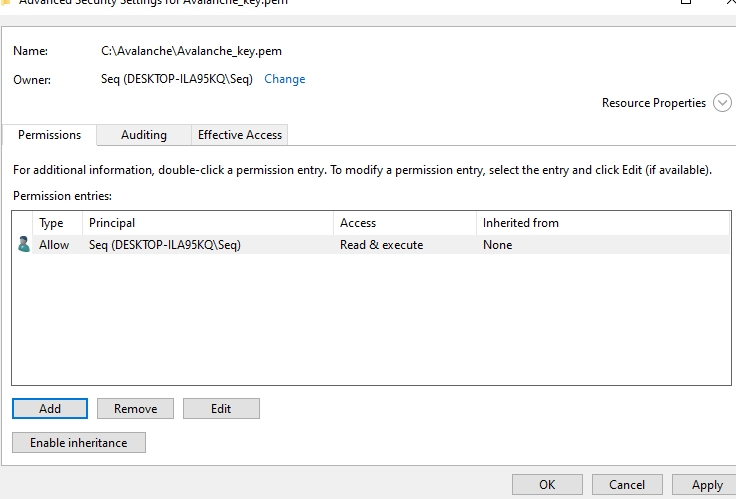Switch to the Permissions tab
This screenshot has width=736, height=499.
point(49,135)
